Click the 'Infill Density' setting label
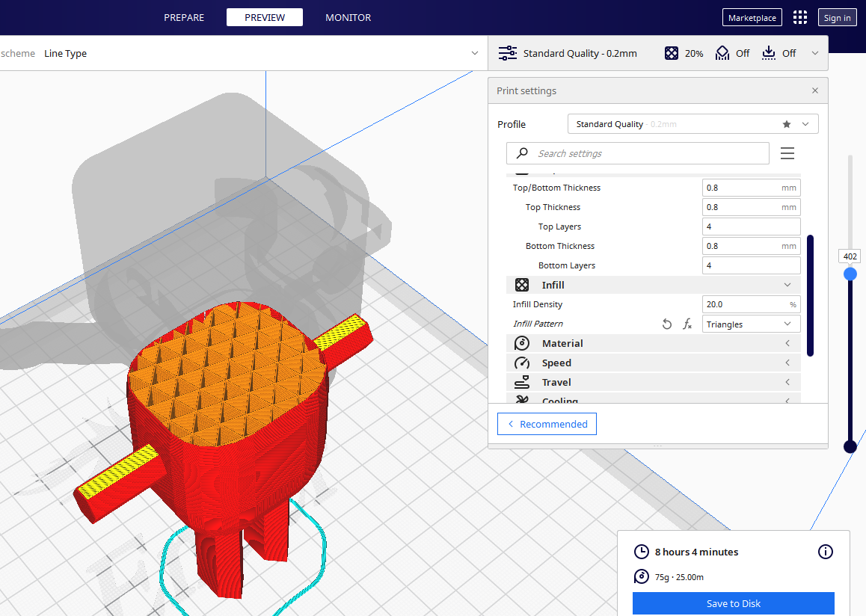The height and width of the screenshot is (616, 866). click(538, 304)
